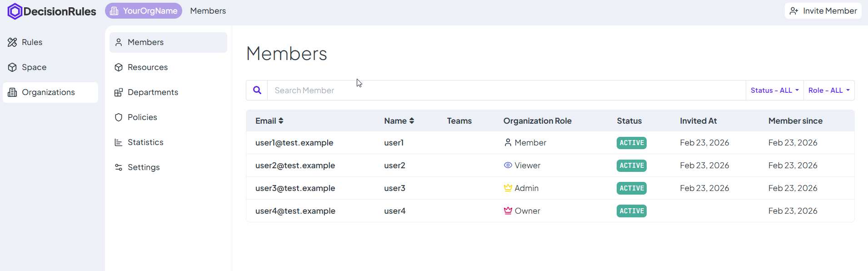Open the Status - ALL filter dropdown

tap(774, 90)
